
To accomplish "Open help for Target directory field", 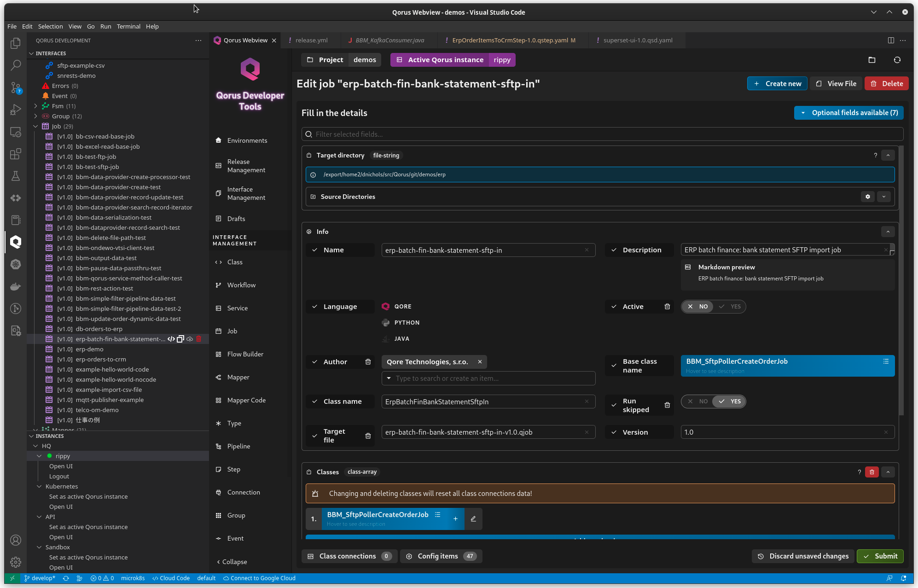I will coord(875,156).
